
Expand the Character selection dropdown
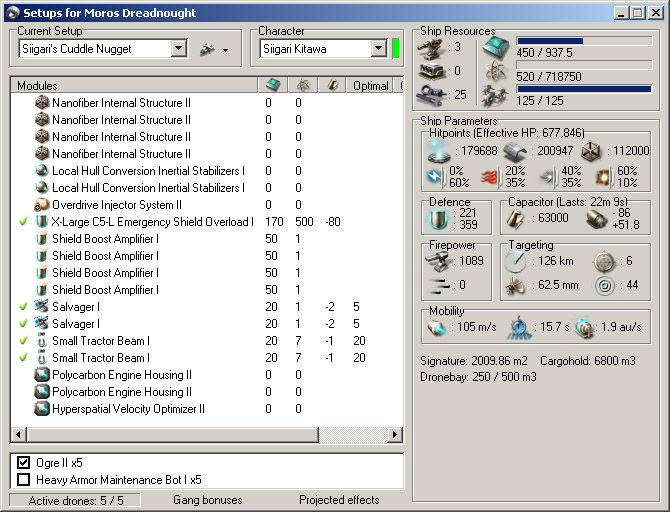pos(378,49)
